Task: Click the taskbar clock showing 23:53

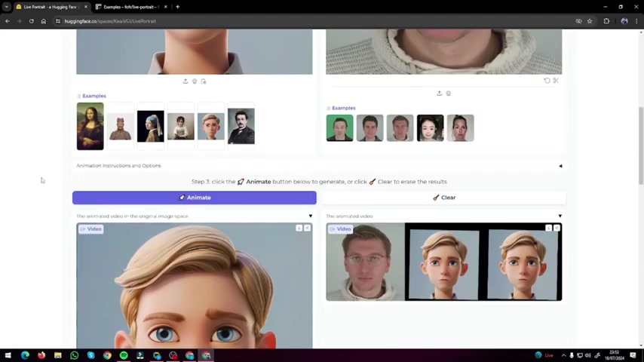Action: pyautogui.click(x=614, y=355)
